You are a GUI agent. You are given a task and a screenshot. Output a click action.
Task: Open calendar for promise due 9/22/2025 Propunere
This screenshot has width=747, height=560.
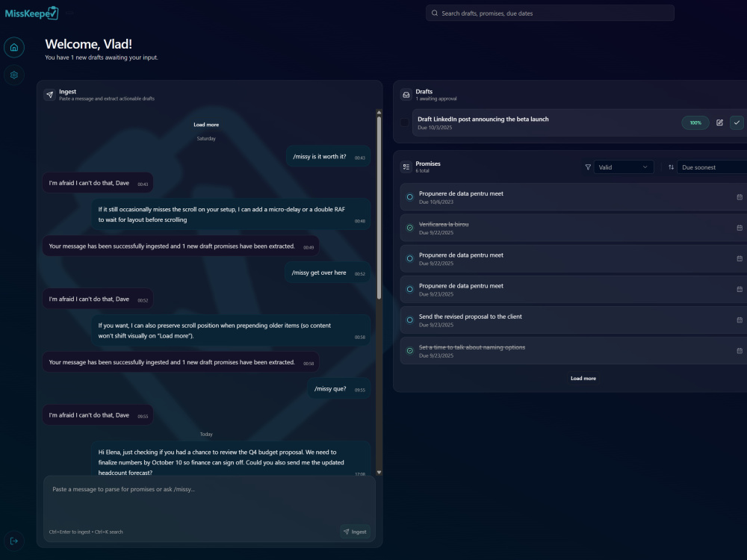click(x=740, y=258)
